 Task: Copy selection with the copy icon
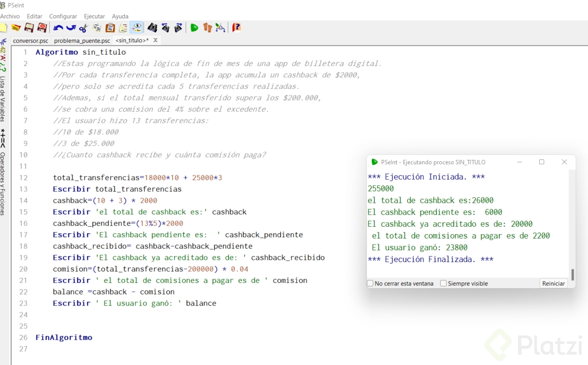tap(97, 28)
